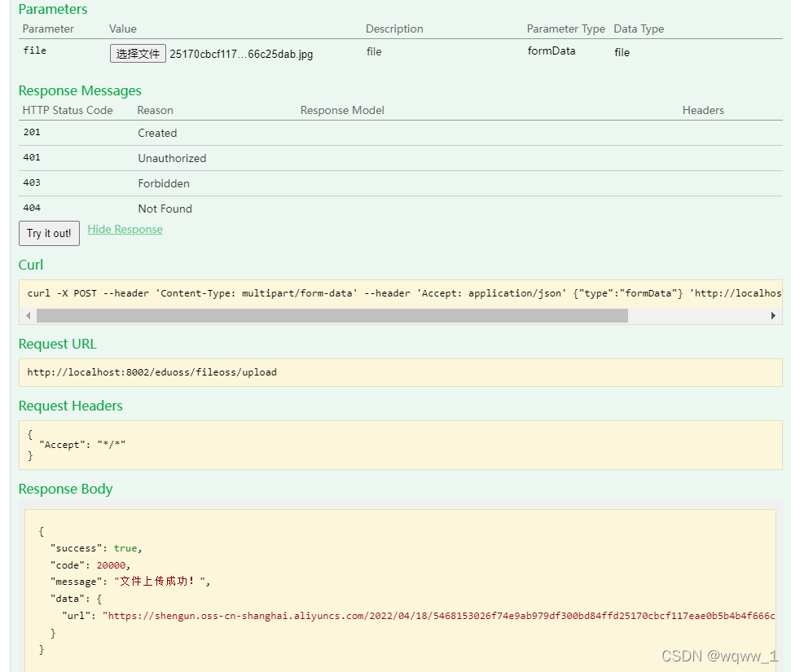
Task: Click the Response Model column header
Action: (x=342, y=110)
